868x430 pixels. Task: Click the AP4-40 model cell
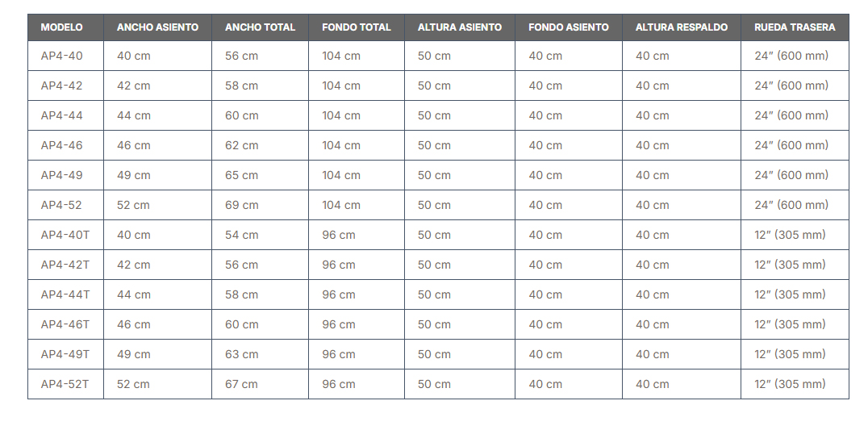click(61, 56)
